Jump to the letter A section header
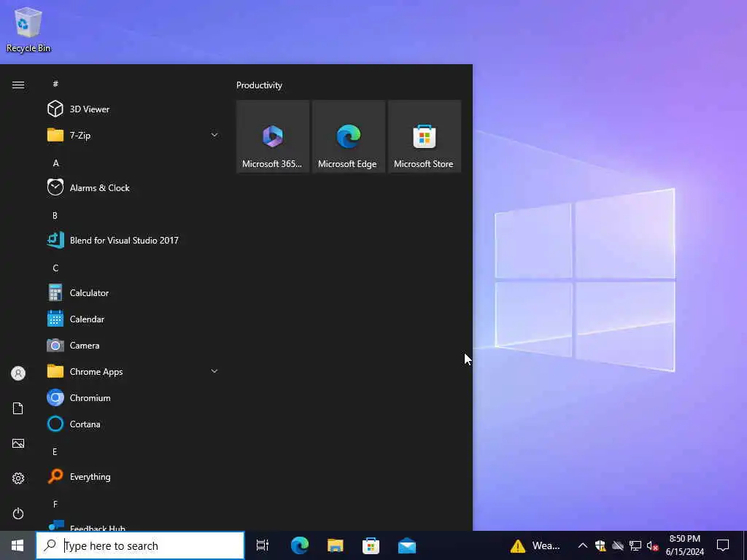Screen dimensions: 747x560 pyautogui.click(x=55, y=163)
